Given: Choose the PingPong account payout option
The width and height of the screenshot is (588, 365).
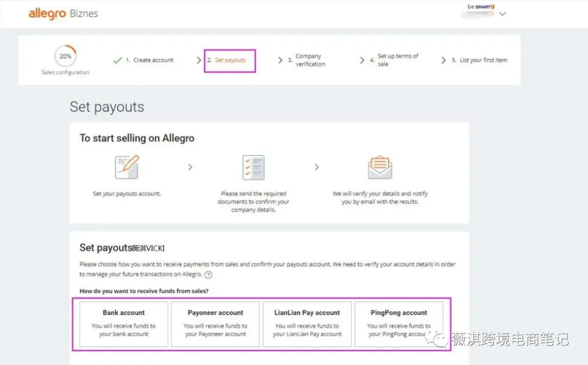Looking at the screenshot, I should (399, 324).
